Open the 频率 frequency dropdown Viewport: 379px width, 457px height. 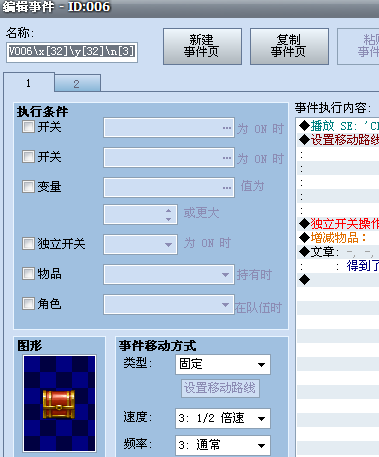click(x=223, y=445)
